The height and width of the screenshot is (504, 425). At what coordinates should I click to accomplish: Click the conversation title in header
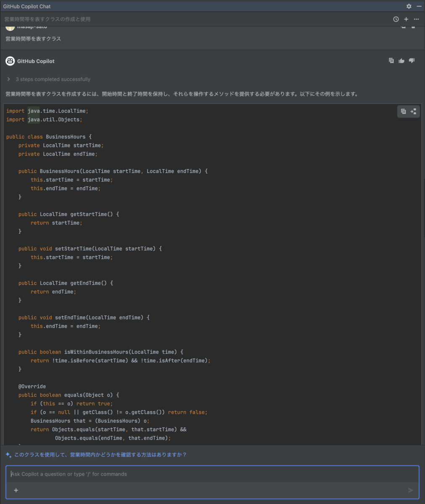(47, 19)
